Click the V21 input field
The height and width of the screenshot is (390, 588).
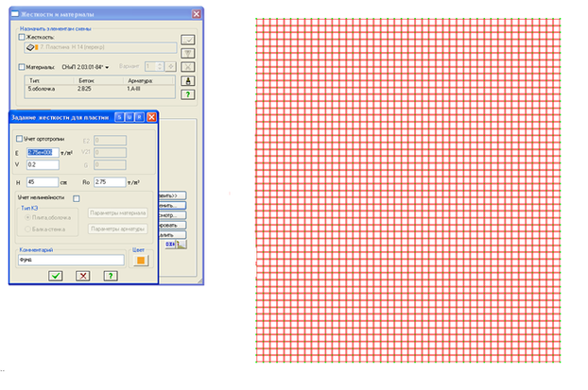point(111,152)
